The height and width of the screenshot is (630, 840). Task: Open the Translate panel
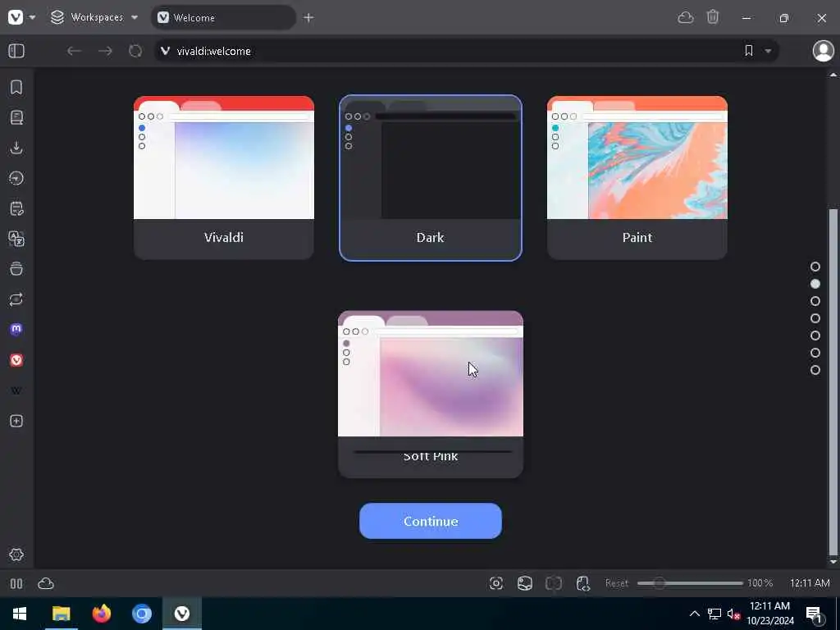click(16, 239)
